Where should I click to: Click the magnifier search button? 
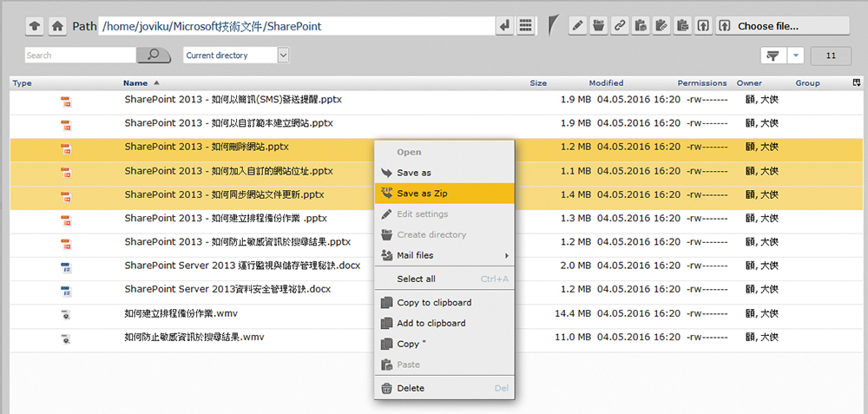pyautogui.click(x=154, y=55)
